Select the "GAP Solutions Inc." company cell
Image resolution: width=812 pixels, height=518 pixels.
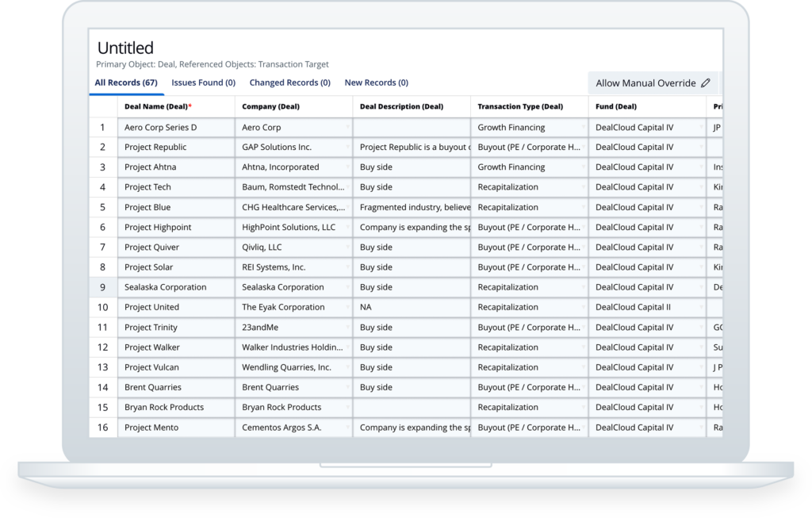pos(294,147)
